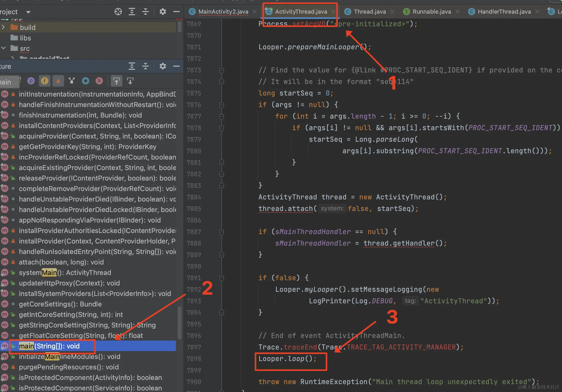Toggle Show Lambdas filter icon
The image size is (562, 392).
click(x=99, y=81)
